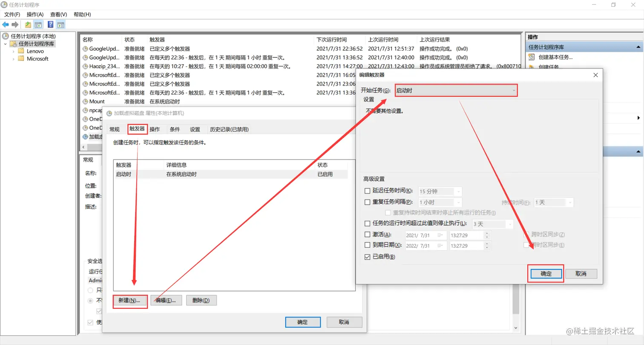
Task: Open Help via the blue question mark icon
Action: (x=50, y=25)
